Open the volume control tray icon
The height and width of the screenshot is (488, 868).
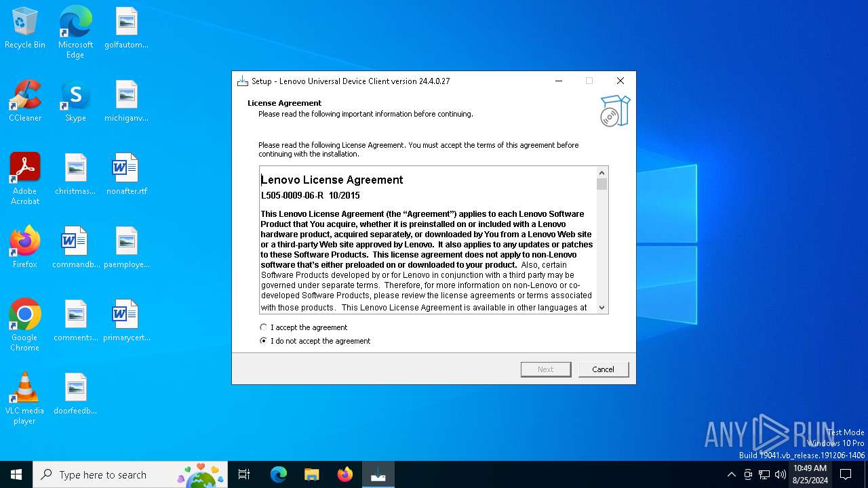coord(781,474)
